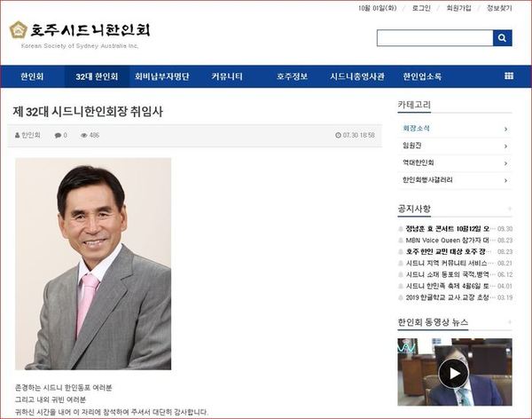Open notice 시드니 지역 커뮤니티 서비스
The image size is (532, 419).
(447, 263)
